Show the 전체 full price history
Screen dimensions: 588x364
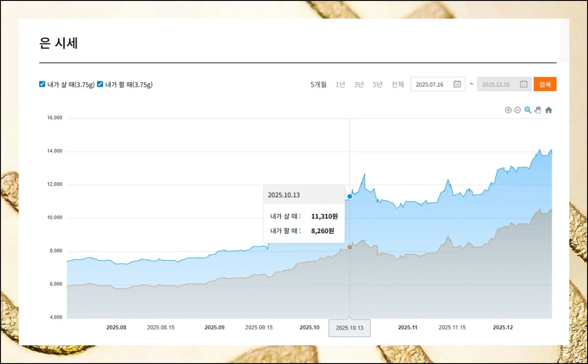pos(397,84)
